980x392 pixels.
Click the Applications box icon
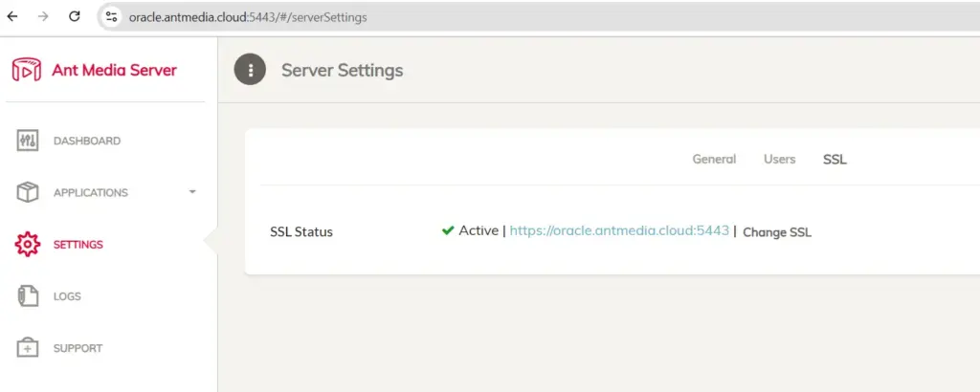tap(28, 192)
